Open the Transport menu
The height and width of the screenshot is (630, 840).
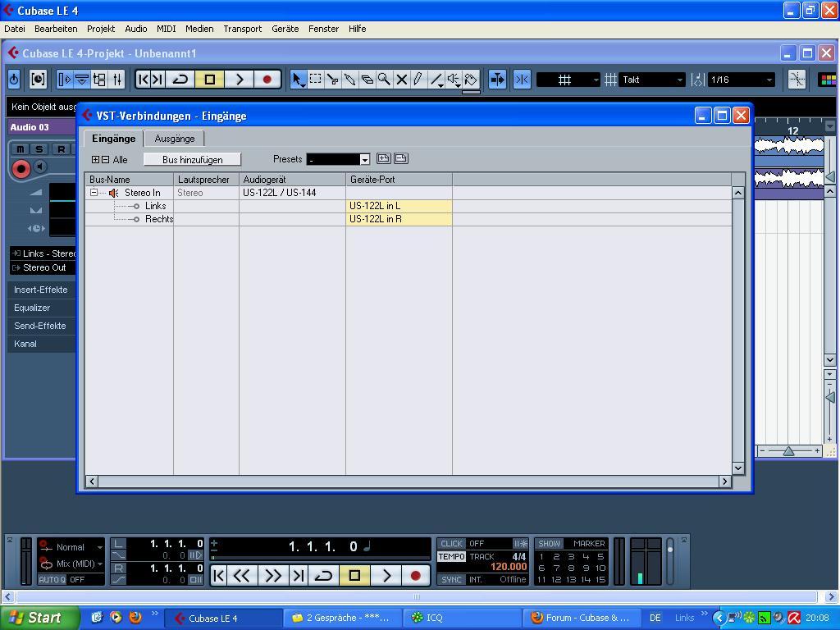(x=242, y=29)
